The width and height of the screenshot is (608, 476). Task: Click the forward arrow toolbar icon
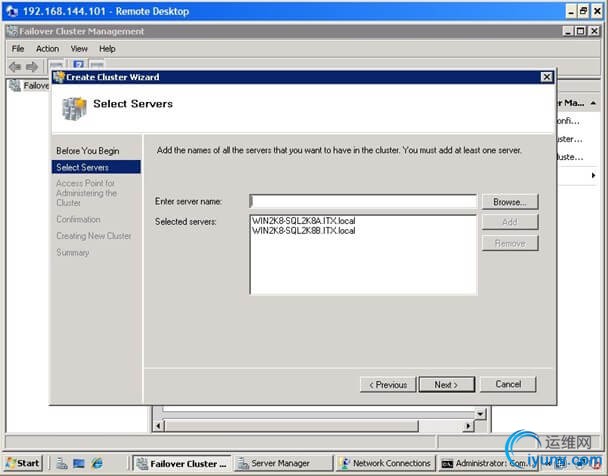(32, 67)
